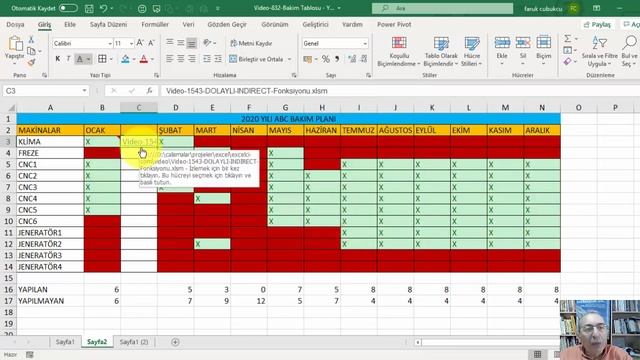Open the Hizalama dialog launcher
This screenshot has height=360, width=640.
click(x=294, y=76)
